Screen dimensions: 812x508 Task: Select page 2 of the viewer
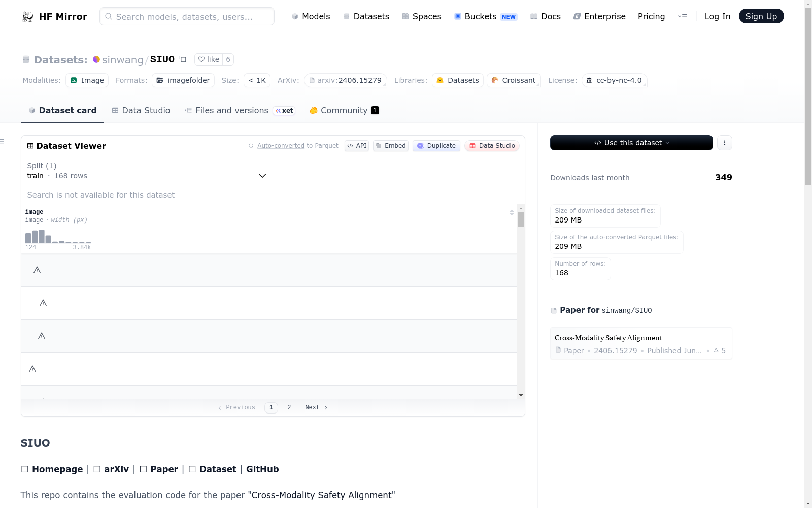(289, 407)
